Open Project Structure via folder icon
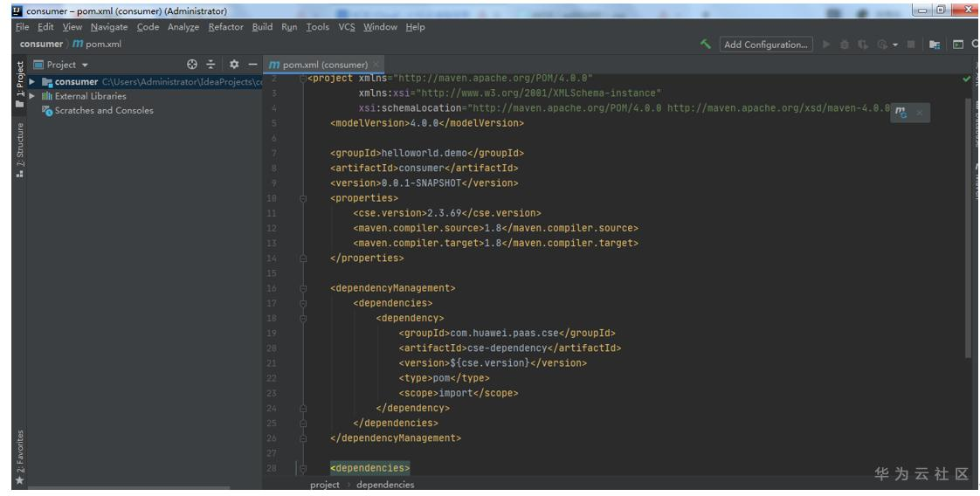980x496 pixels. point(935,45)
